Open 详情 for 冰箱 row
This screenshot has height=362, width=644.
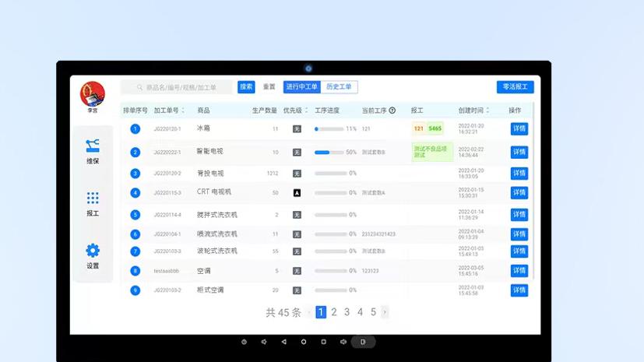click(x=519, y=129)
